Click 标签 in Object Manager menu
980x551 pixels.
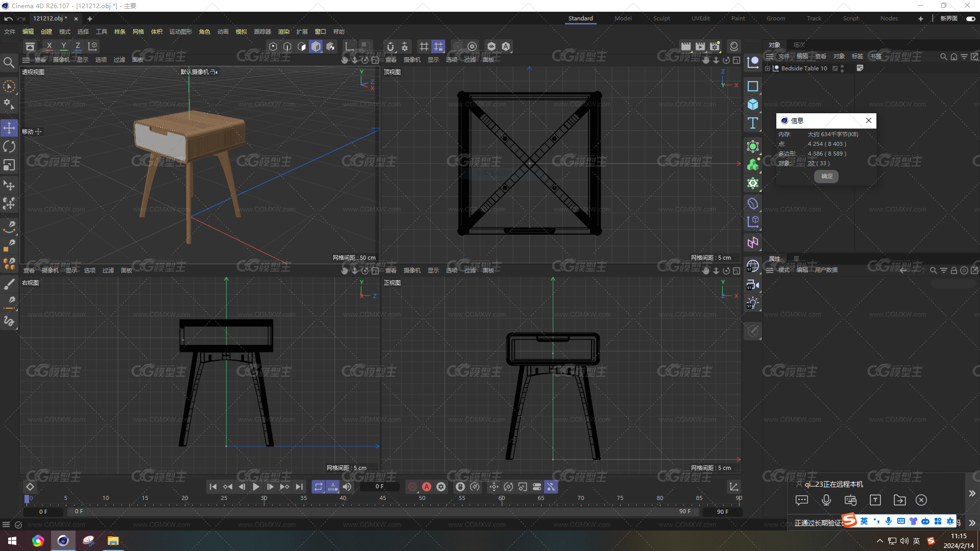[857, 56]
